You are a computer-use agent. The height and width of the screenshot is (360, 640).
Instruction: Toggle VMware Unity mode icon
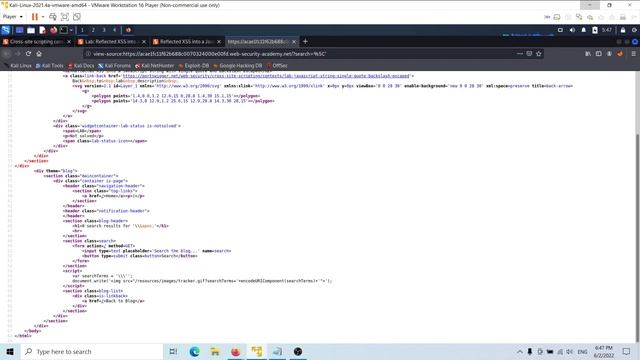[x=77, y=17]
